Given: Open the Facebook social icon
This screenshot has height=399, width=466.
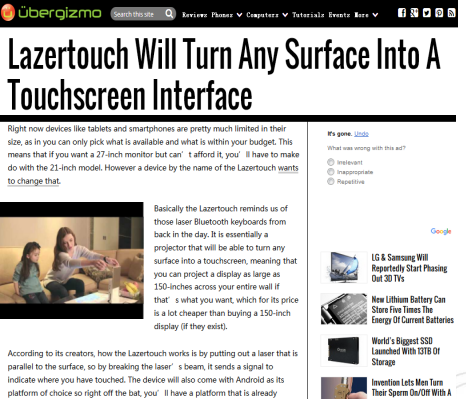Looking at the screenshot, I should [402, 13].
